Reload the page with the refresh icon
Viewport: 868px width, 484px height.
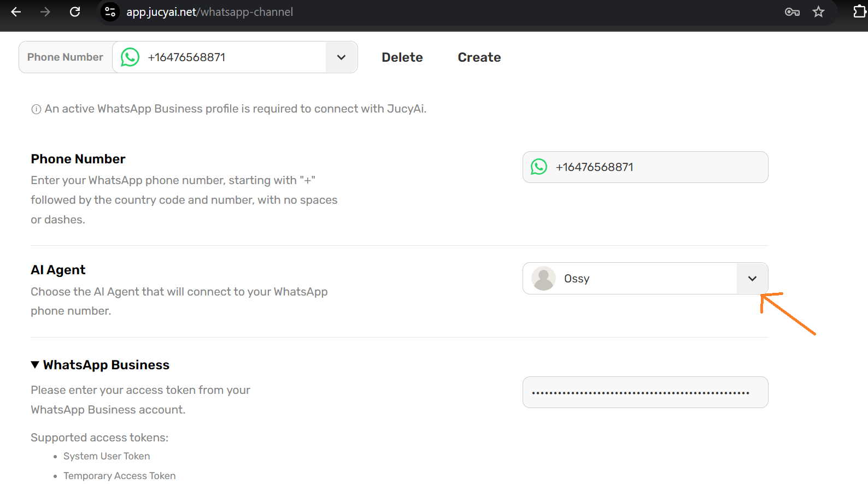click(x=75, y=11)
